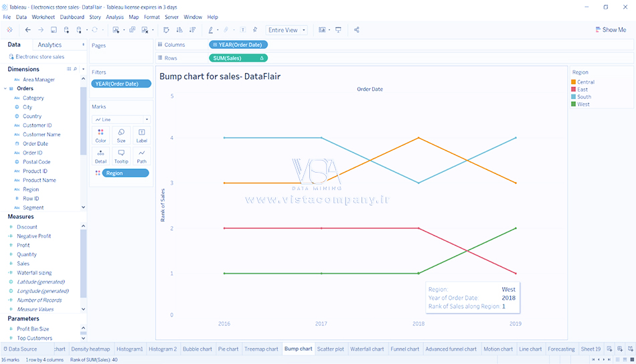Screen dimensions: 636x364
Task: Open the Color marks card
Action: [100, 136]
